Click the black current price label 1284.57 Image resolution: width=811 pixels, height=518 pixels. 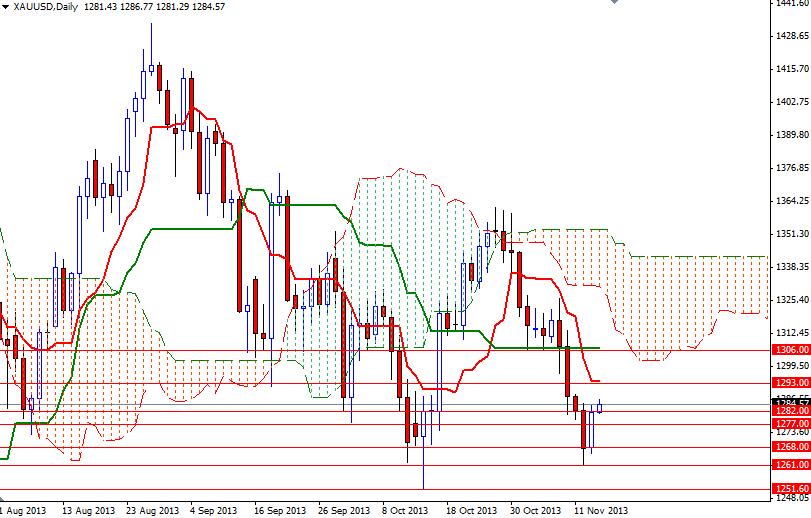pos(791,402)
